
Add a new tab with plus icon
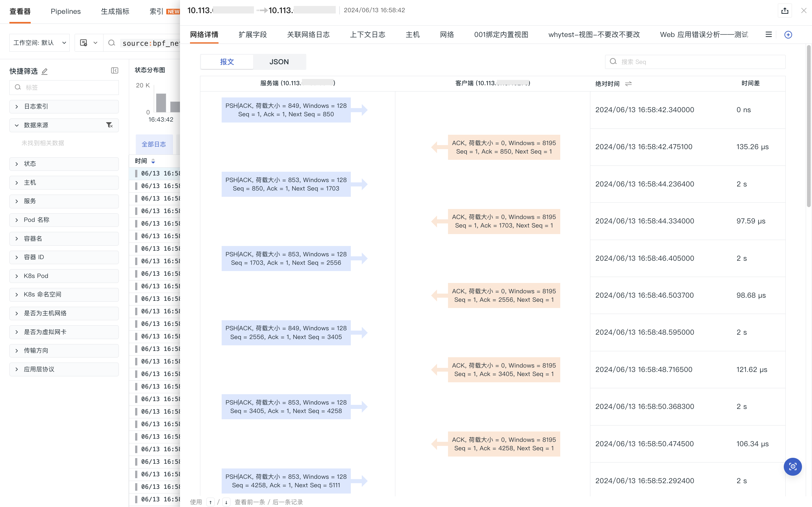click(x=788, y=34)
